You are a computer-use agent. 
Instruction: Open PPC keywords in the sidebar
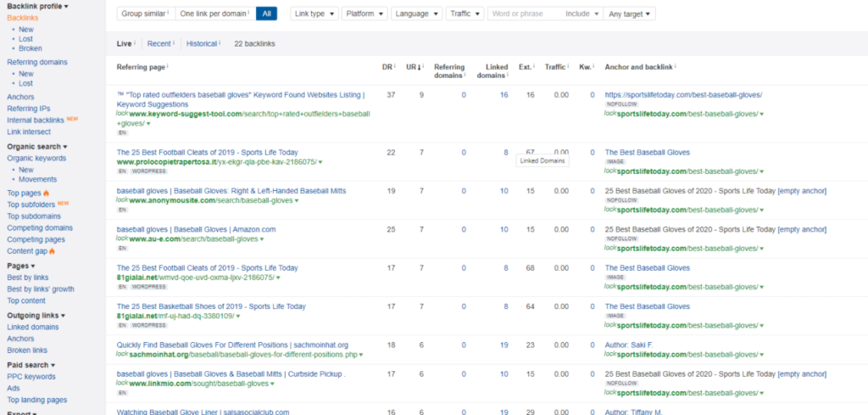31,377
